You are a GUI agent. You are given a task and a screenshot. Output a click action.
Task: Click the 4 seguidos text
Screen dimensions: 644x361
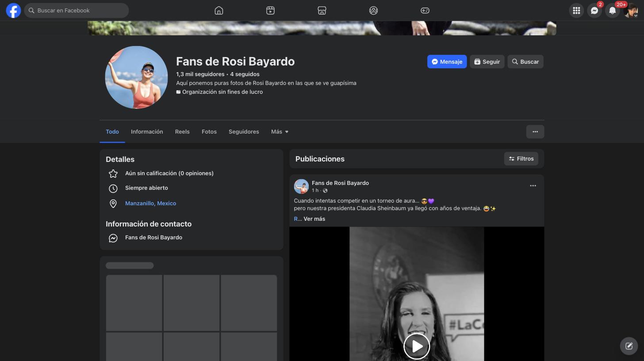tap(245, 74)
